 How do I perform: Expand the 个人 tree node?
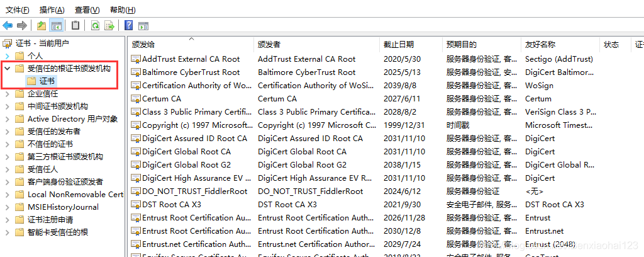click(7, 55)
